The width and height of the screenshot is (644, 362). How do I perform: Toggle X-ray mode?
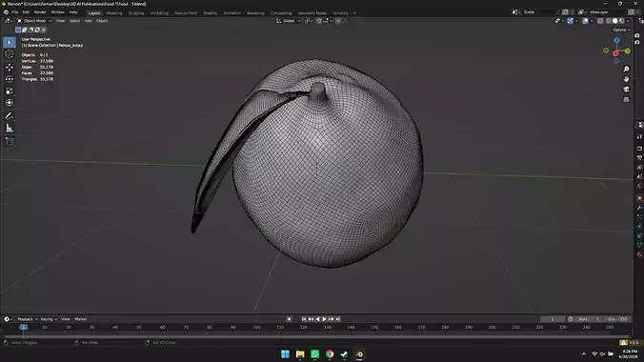pyautogui.click(x=600, y=21)
